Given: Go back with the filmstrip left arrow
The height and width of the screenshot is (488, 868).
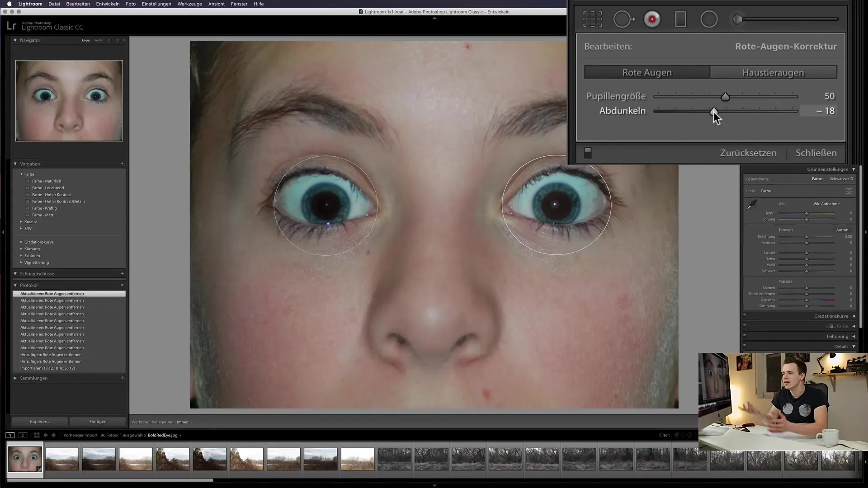Looking at the screenshot, I should [46, 435].
